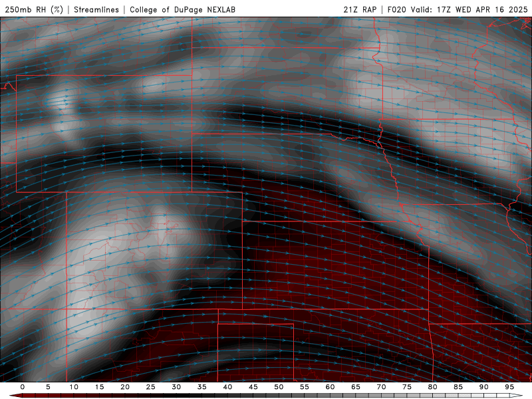Click colorbar label "75"
Viewport: 532px width, 399px height.
[x=407, y=387]
